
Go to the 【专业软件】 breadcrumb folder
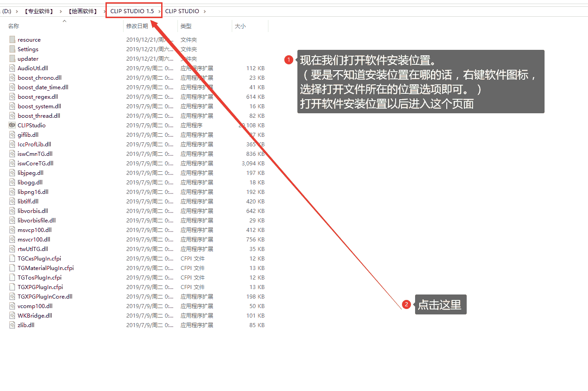(38, 11)
